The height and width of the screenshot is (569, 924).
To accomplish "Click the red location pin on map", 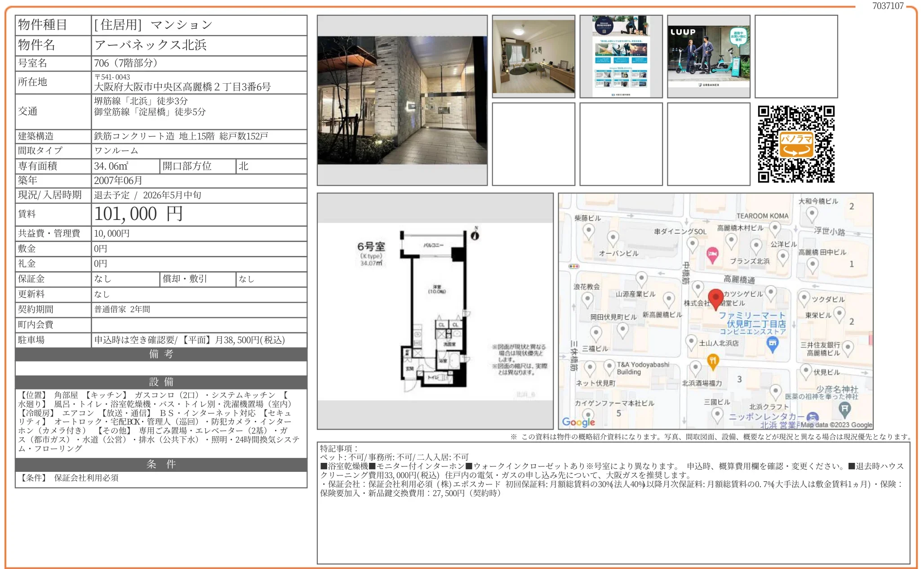I will [x=715, y=298].
